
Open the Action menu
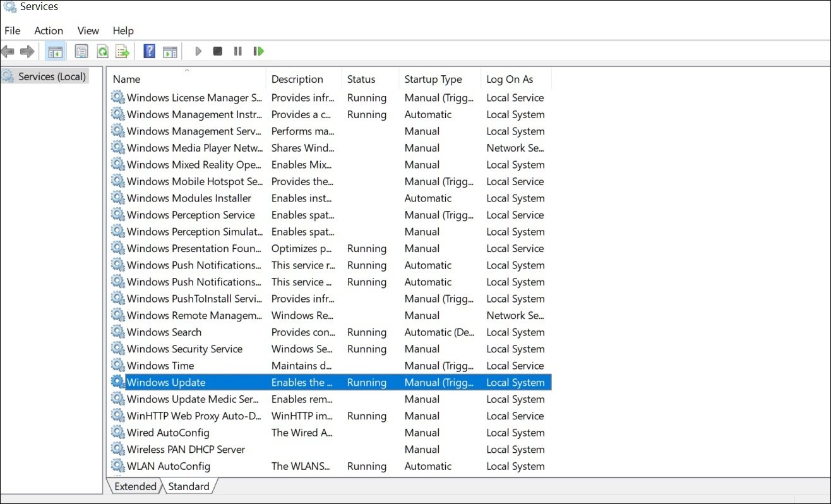pos(49,30)
